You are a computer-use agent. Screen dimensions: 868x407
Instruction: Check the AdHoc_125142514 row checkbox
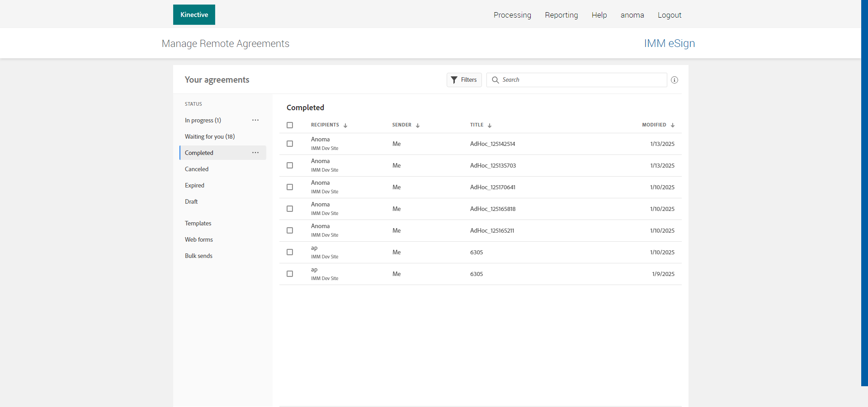click(x=290, y=144)
